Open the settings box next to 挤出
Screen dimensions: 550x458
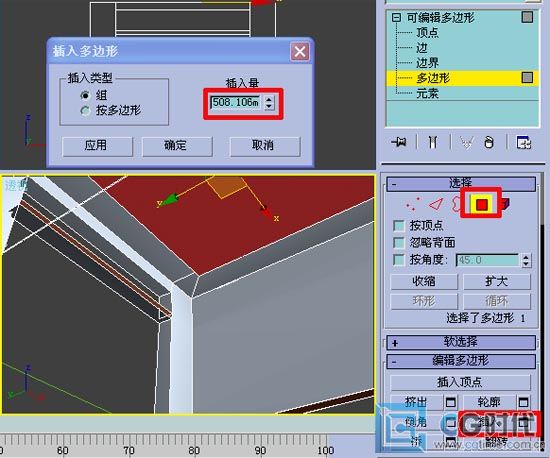(451, 402)
